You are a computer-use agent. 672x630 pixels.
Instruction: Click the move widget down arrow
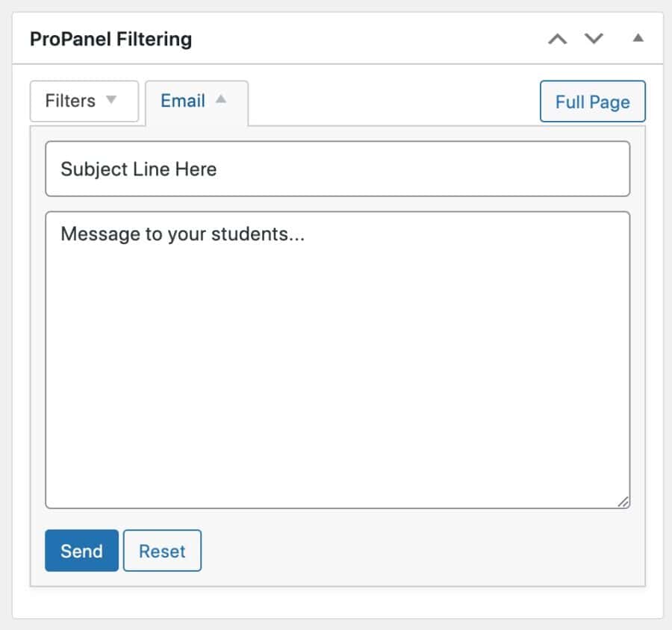point(594,38)
